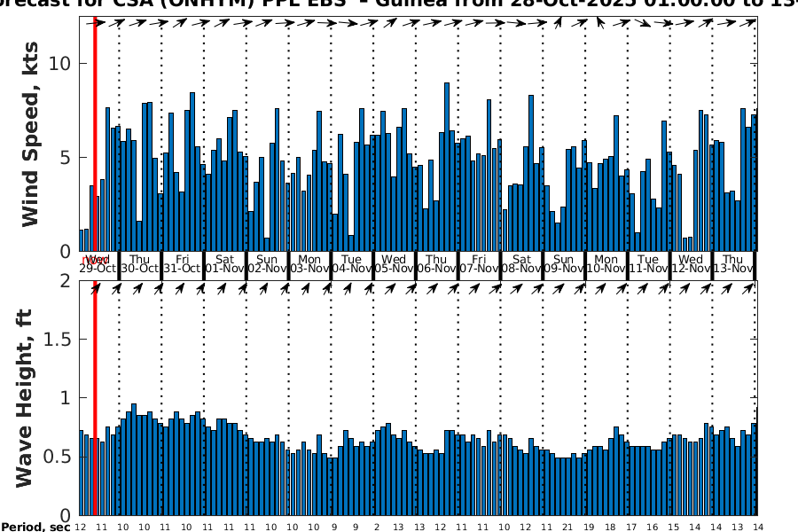This screenshot has width=798, height=532.
Task: Click the period value 19
Action: click(x=588, y=527)
